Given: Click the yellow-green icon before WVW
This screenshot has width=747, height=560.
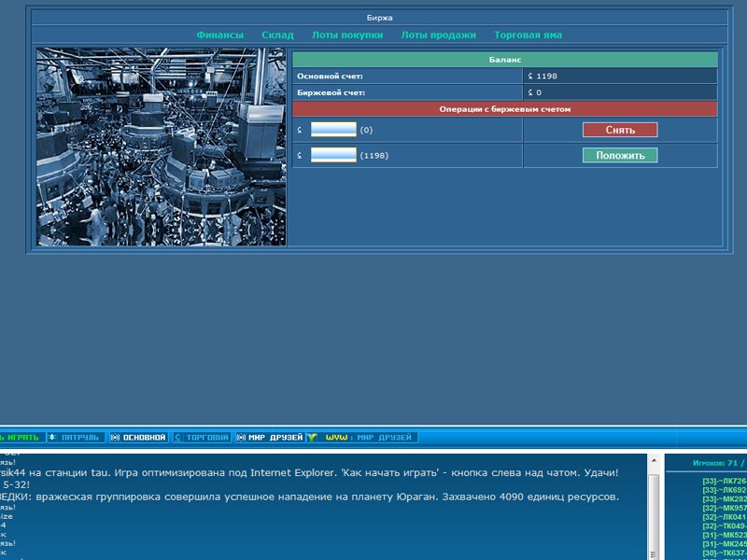Looking at the screenshot, I should [312, 437].
